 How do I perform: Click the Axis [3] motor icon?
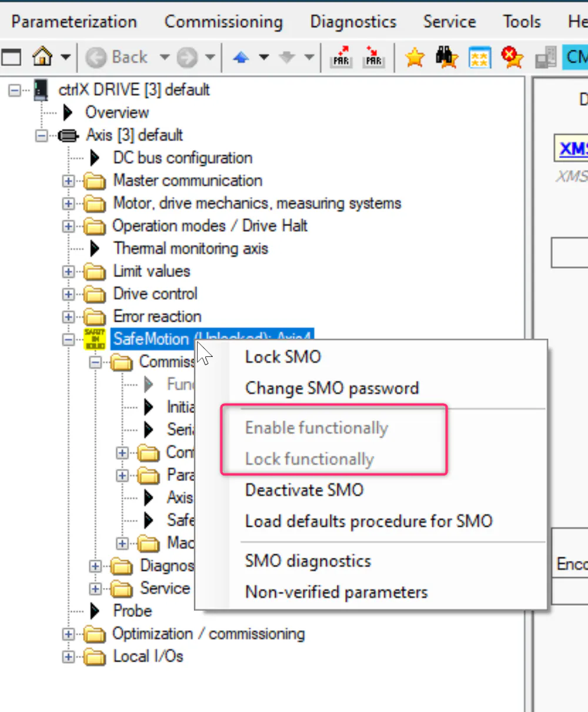point(68,136)
